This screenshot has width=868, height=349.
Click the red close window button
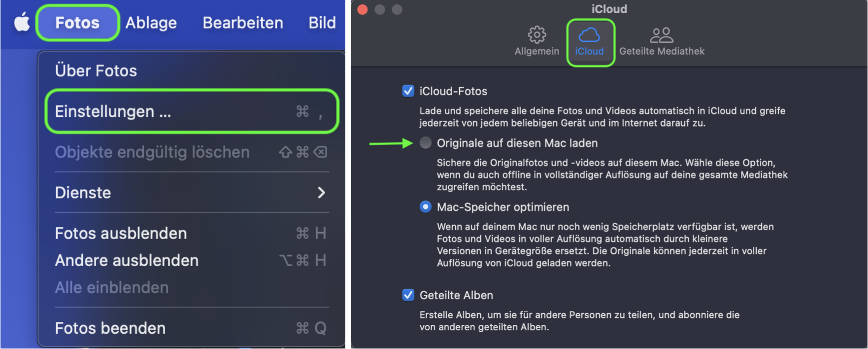tap(363, 9)
